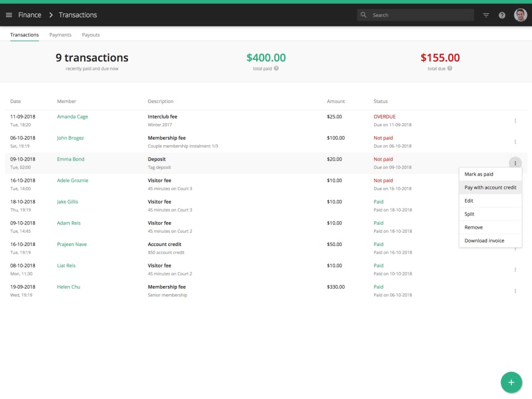Click the OVERDUE status text
The image size is (532, 399).
coord(385,117)
